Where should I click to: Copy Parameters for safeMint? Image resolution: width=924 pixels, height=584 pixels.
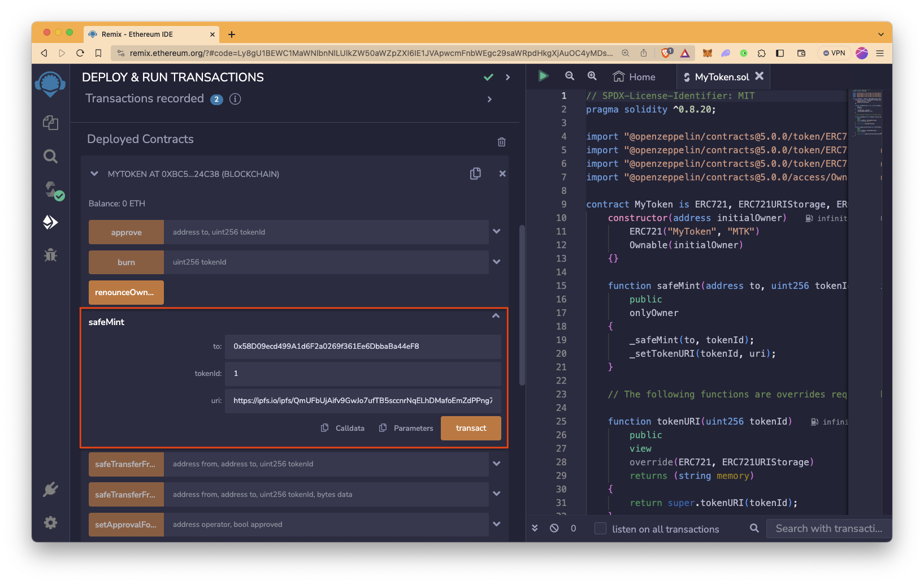pos(406,428)
